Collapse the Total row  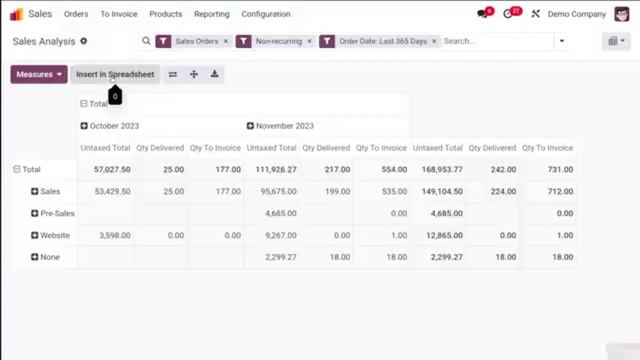coord(17,169)
